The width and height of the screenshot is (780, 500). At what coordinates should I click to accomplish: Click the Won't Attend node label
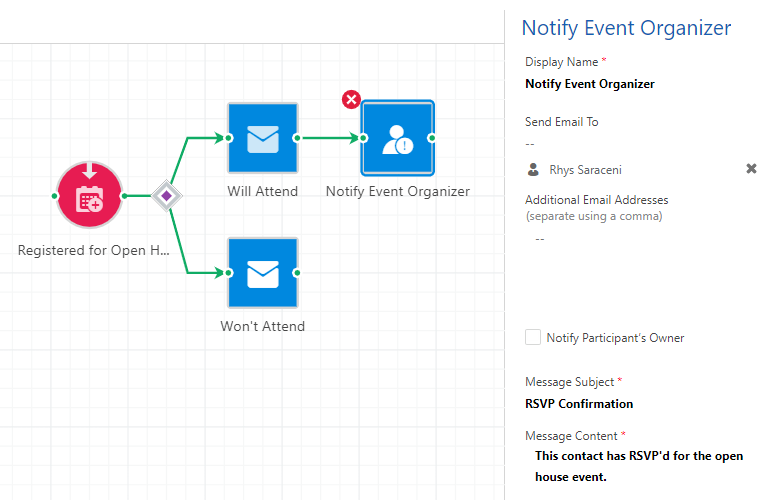[263, 326]
